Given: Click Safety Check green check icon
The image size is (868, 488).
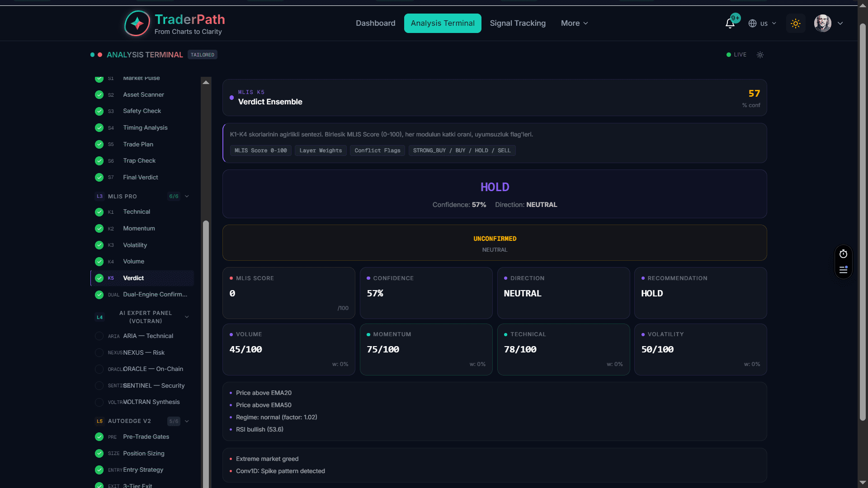Looking at the screenshot, I should [99, 111].
